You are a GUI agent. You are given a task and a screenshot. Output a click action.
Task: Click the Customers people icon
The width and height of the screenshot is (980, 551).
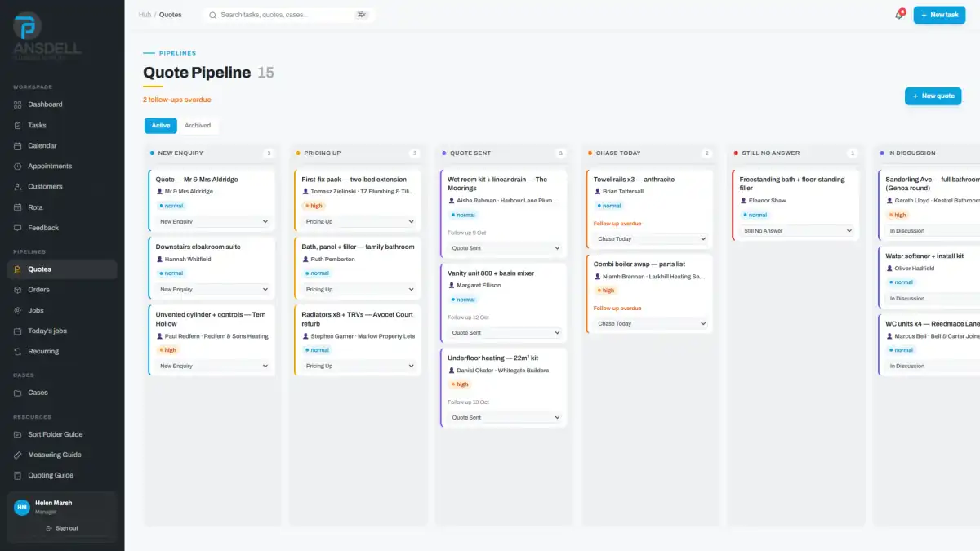18,187
